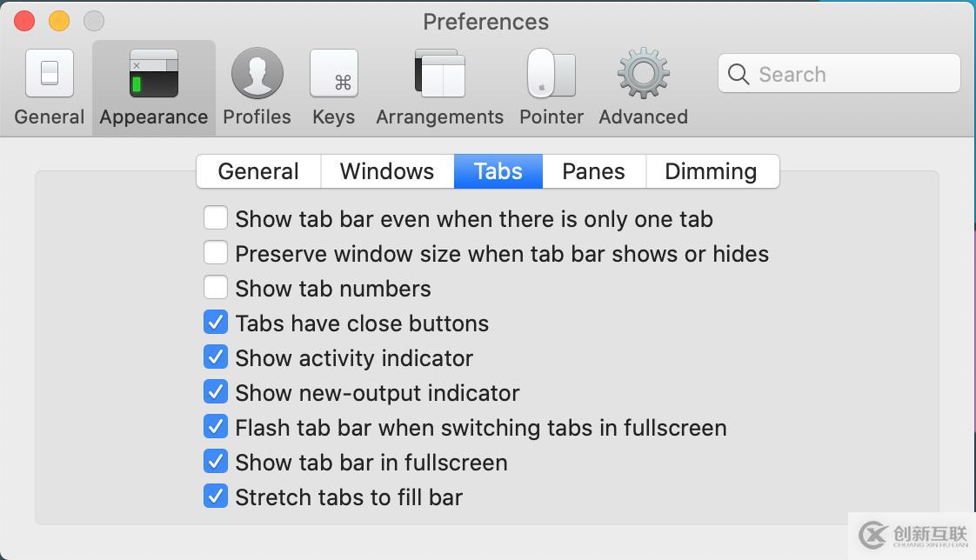
Task: Open the Arrangements preferences icon
Action: (x=440, y=74)
